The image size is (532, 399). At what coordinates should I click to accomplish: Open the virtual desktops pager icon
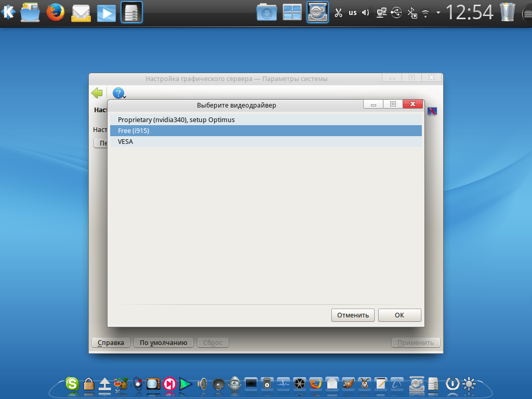292,12
